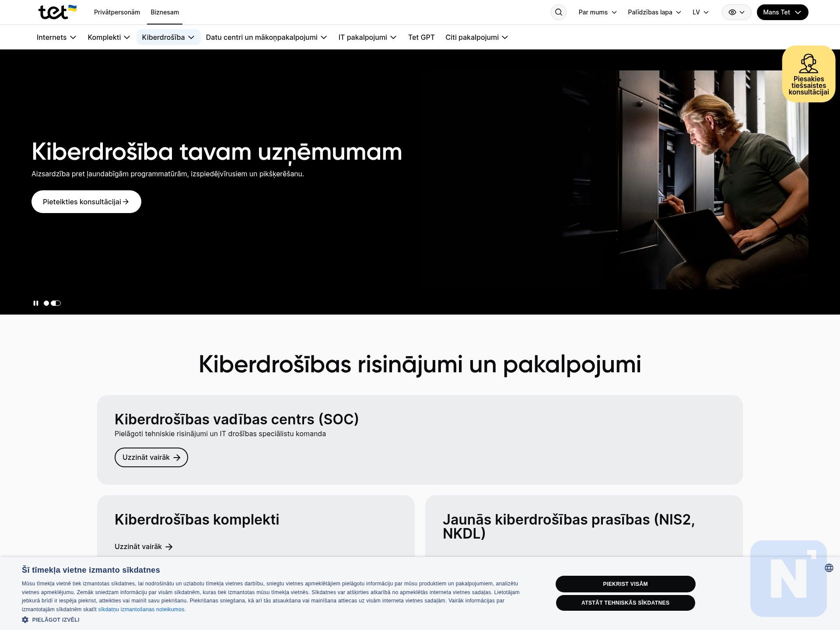Expand Internets menu
Image resolution: width=840 pixels, height=630 pixels.
pyautogui.click(x=56, y=37)
